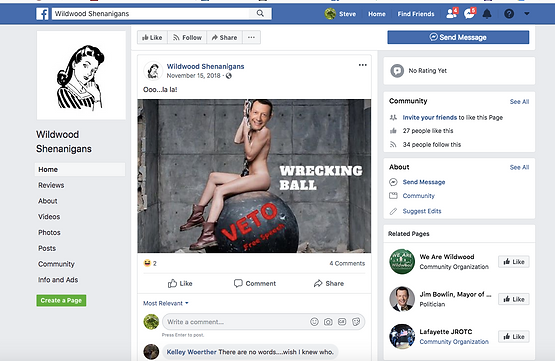Post a sticker using the sticker icon
This screenshot has height=361, width=555.
(356, 322)
